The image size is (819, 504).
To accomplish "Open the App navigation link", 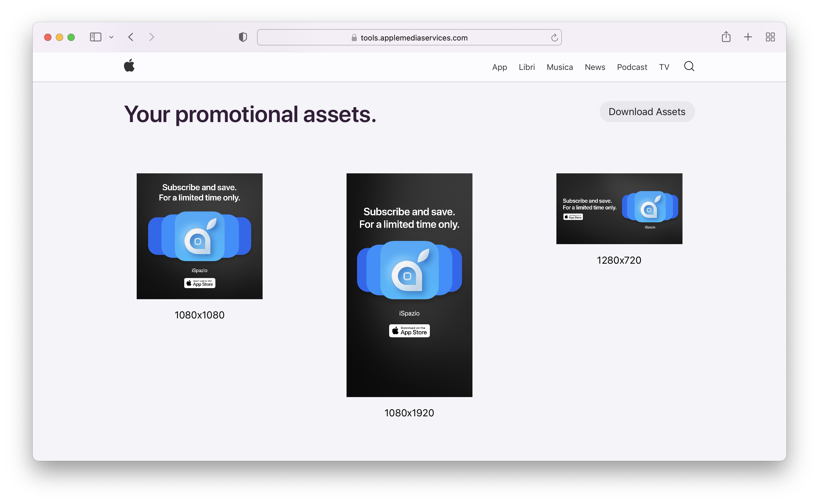I will pyautogui.click(x=500, y=67).
